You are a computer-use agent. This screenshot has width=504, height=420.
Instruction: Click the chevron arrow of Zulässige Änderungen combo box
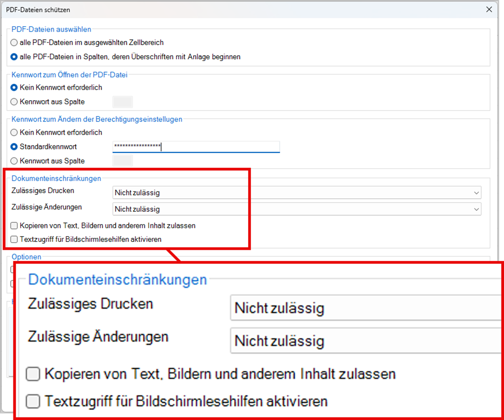click(x=476, y=209)
